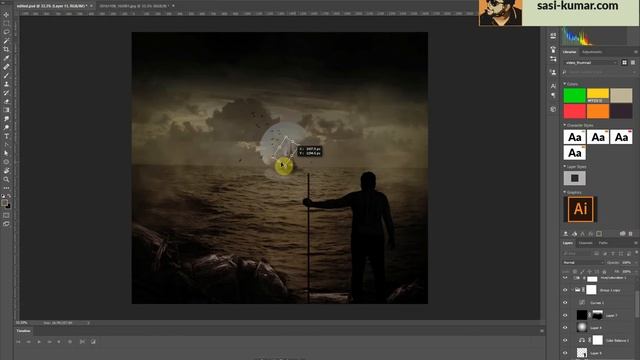Select the Crop tool
The width and height of the screenshot is (640, 360).
pos(6,49)
